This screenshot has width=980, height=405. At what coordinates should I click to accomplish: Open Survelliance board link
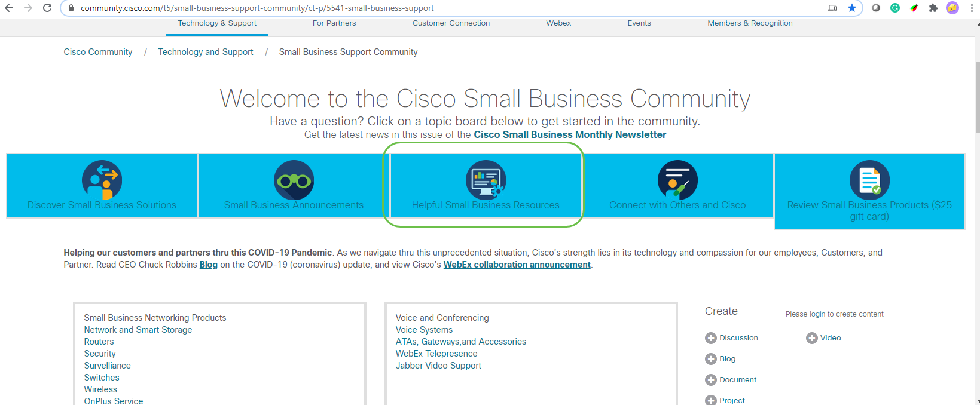[x=107, y=366]
